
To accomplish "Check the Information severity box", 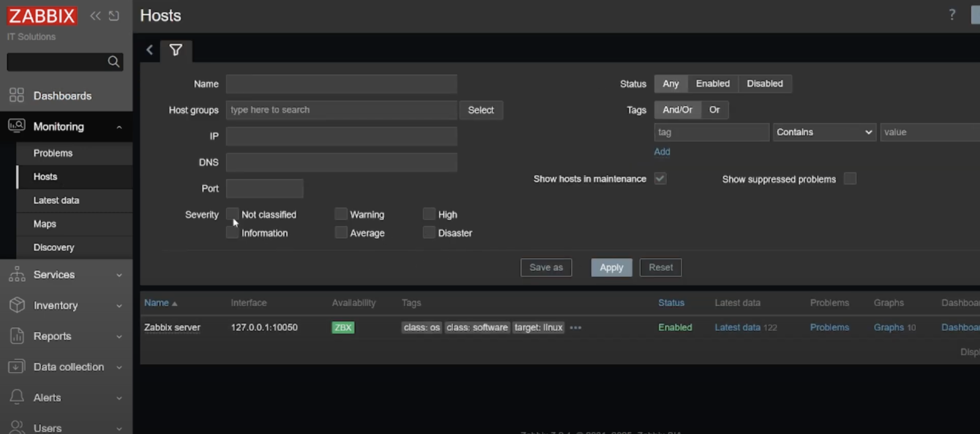I will (x=232, y=233).
